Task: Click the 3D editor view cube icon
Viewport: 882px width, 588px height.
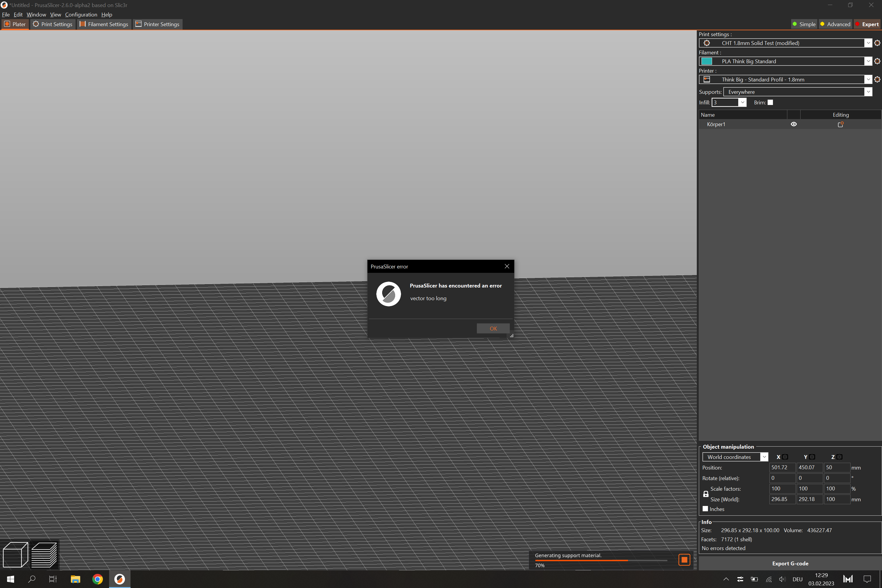Action: [x=15, y=554]
